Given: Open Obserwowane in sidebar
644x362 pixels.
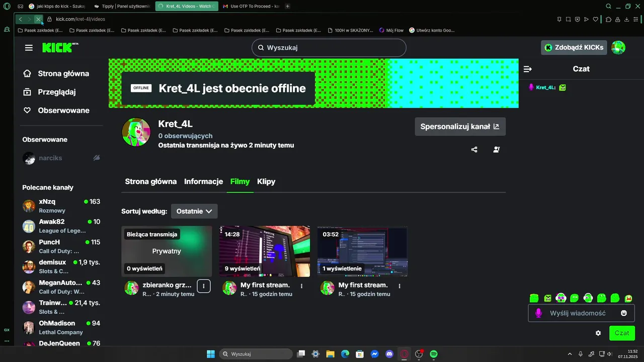Looking at the screenshot, I should point(56,111).
